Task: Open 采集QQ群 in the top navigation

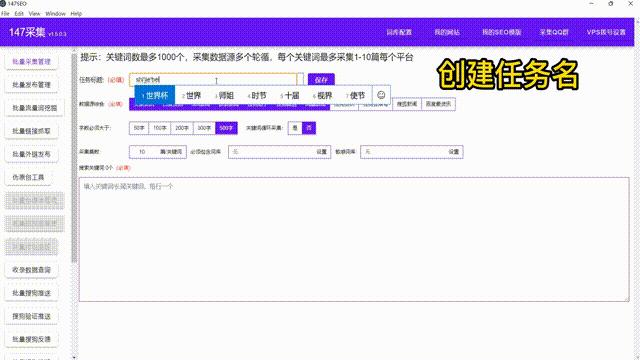Action: click(554, 32)
